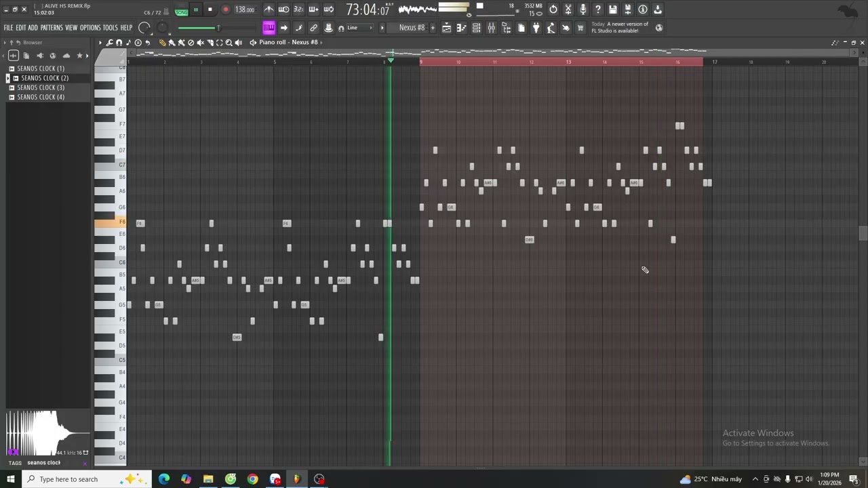Click the piano roll vertical scrollbar
Viewport: 868px width, 488px height.
point(863,233)
